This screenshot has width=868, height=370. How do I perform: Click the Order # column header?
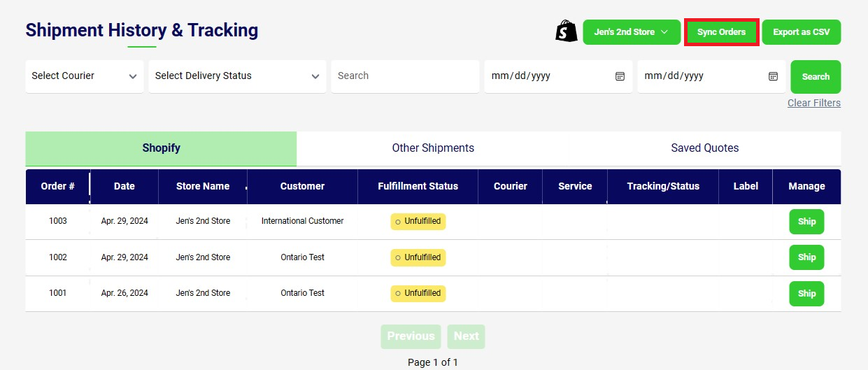click(x=58, y=186)
